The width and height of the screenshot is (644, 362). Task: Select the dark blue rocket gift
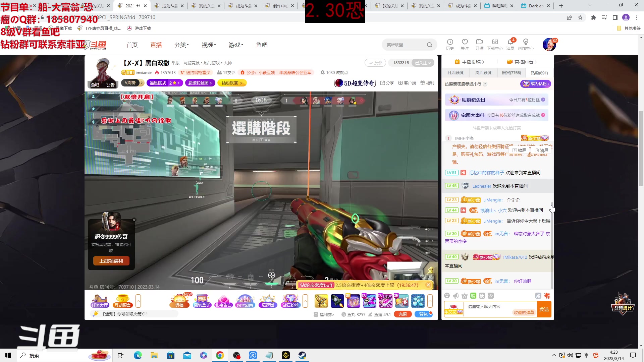click(x=337, y=301)
